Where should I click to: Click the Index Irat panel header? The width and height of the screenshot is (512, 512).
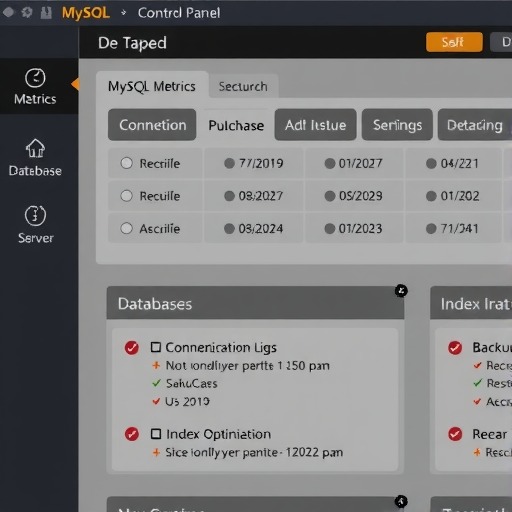coord(471,303)
